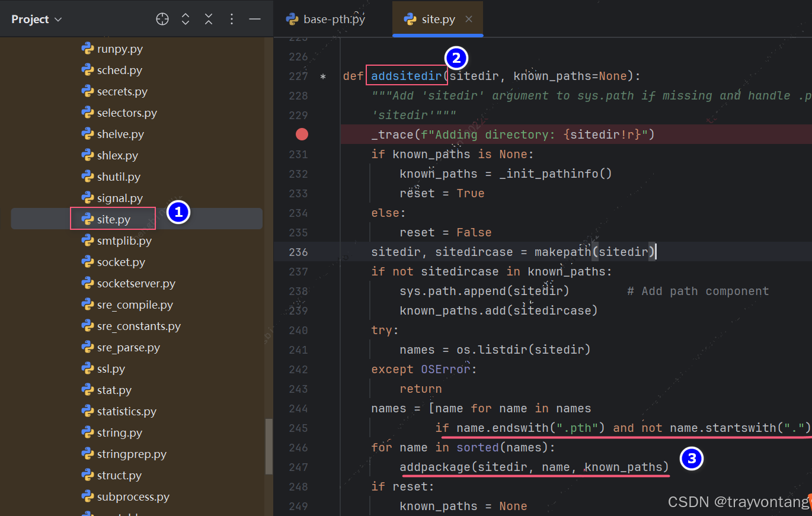Open ssl.py in the project tree

103,369
